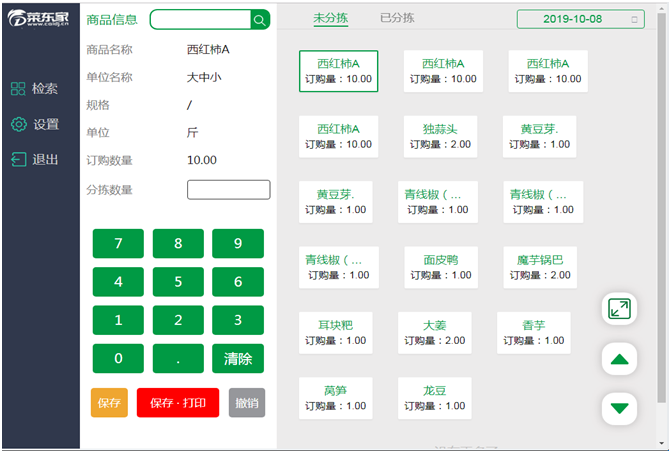Screen dimensions: 671x453
Task: Click the 菜东家 logo
Action: [x=40, y=20]
